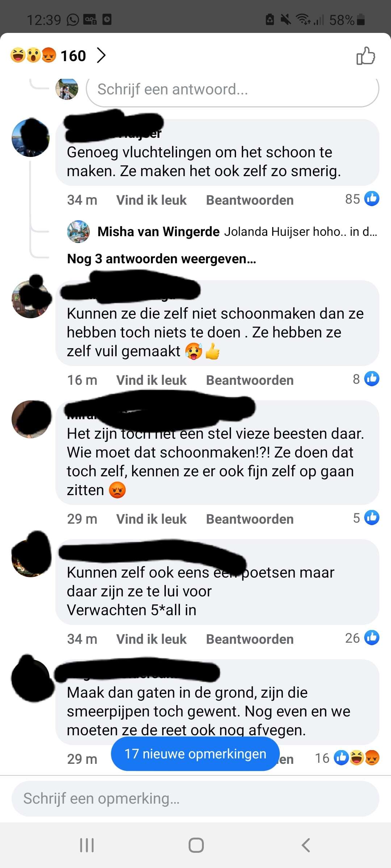Tap Misha van Wingerde's avatar thumbnail
This screenshot has width=391, height=868.
[x=79, y=231]
